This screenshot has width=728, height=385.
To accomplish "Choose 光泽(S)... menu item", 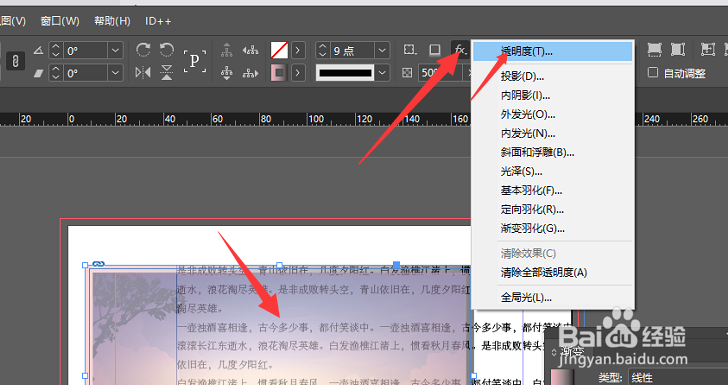I will tap(552, 171).
